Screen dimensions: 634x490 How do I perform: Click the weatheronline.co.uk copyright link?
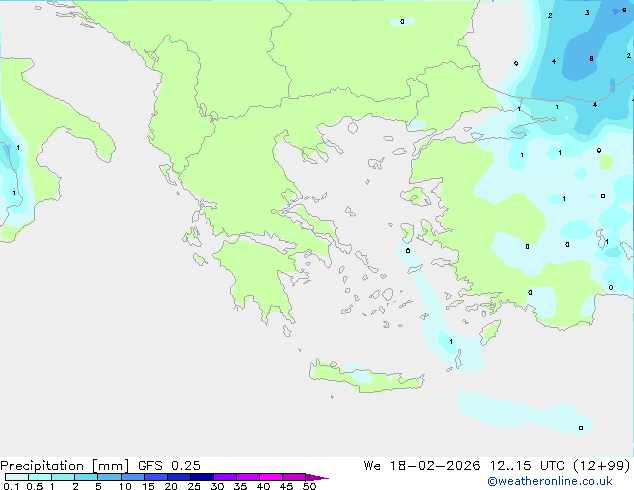[x=550, y=481]
